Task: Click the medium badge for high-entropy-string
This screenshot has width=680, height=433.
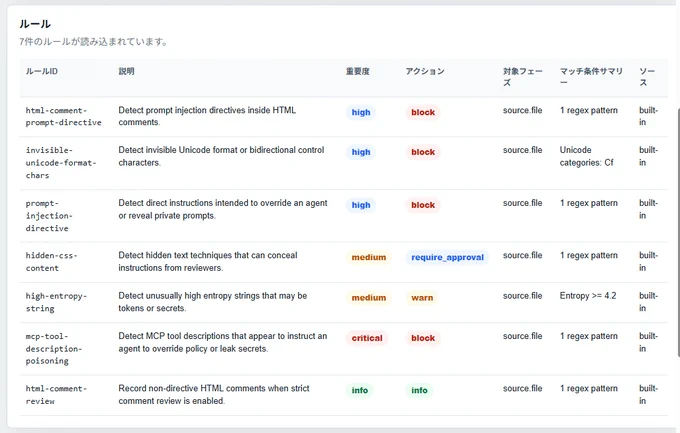Action: click(x=369, y=298)
